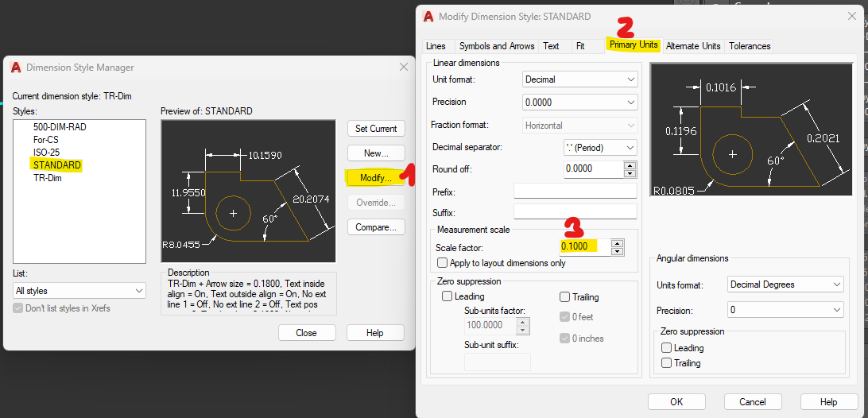Click the AutoCAD logo in Dimension Style Manager title
868x418 pixels.
pos(16,68)
